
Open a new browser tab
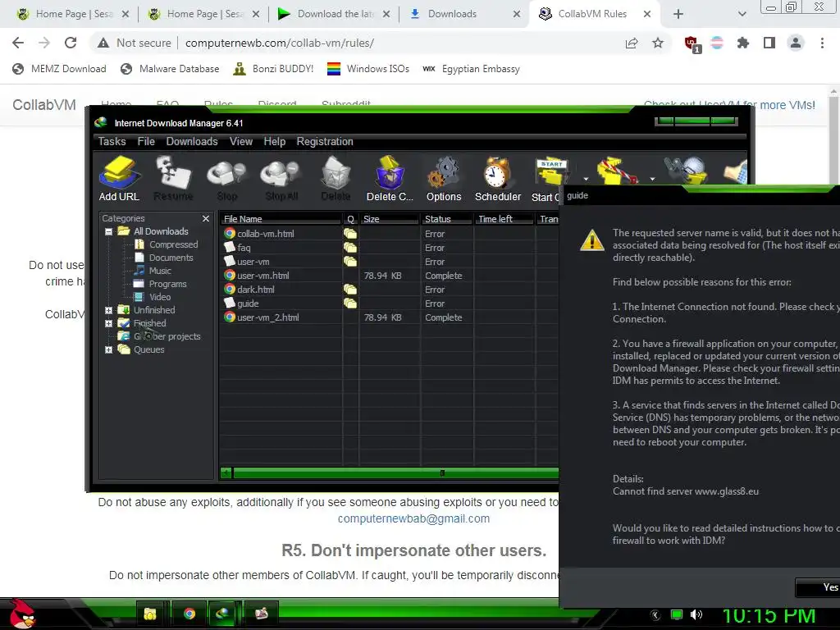(678, 14)
